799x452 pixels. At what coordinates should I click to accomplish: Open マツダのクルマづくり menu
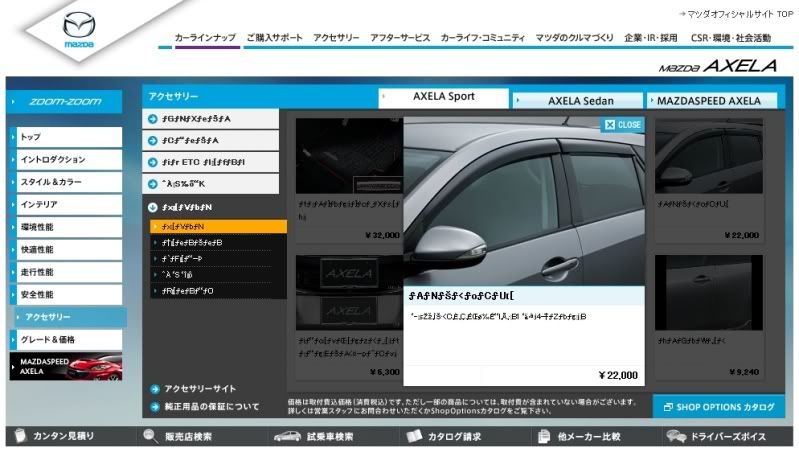[574, 38]
